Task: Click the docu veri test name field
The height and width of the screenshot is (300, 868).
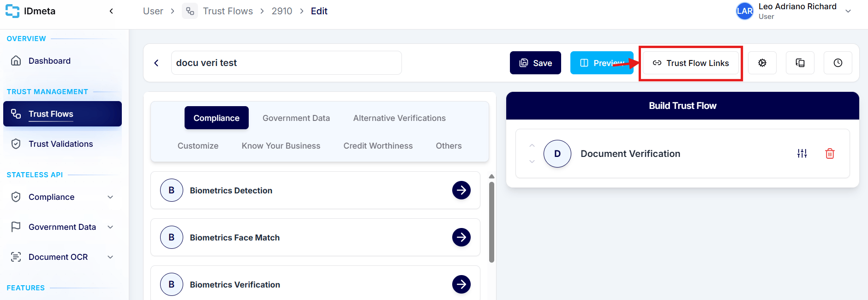Action: click(286, 63)
